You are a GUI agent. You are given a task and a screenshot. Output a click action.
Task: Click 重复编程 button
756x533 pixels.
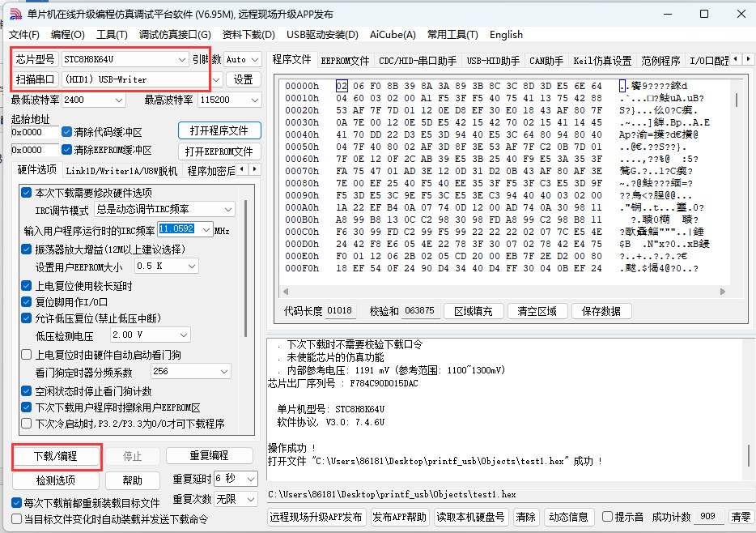click(x=210, y=455)
